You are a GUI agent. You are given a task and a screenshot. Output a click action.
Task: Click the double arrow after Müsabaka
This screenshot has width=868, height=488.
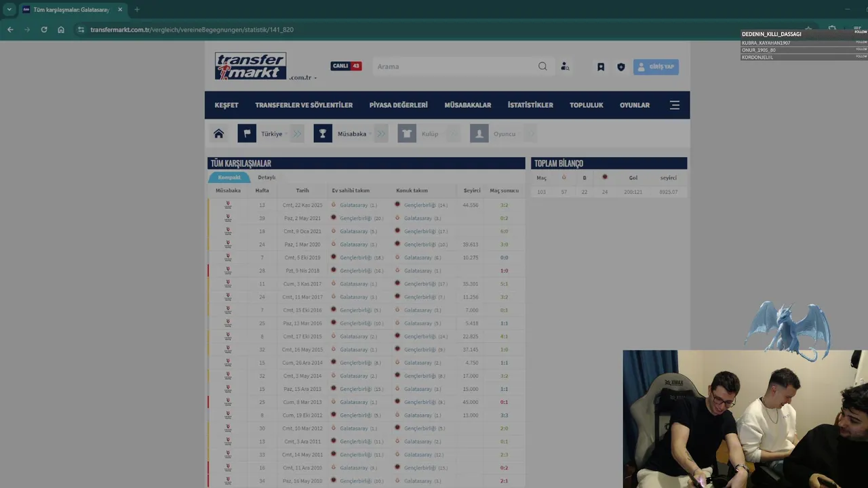tap(381, 134)
